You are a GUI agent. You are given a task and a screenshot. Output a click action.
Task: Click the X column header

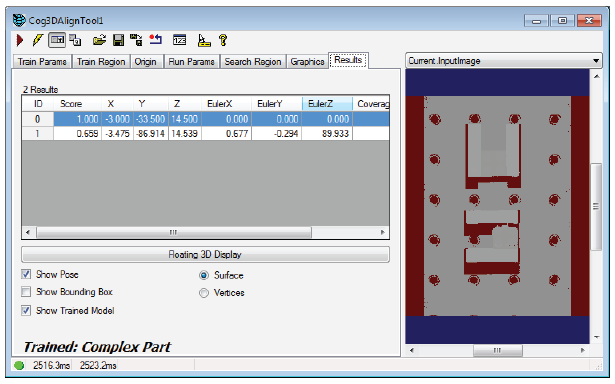(117, 104)
